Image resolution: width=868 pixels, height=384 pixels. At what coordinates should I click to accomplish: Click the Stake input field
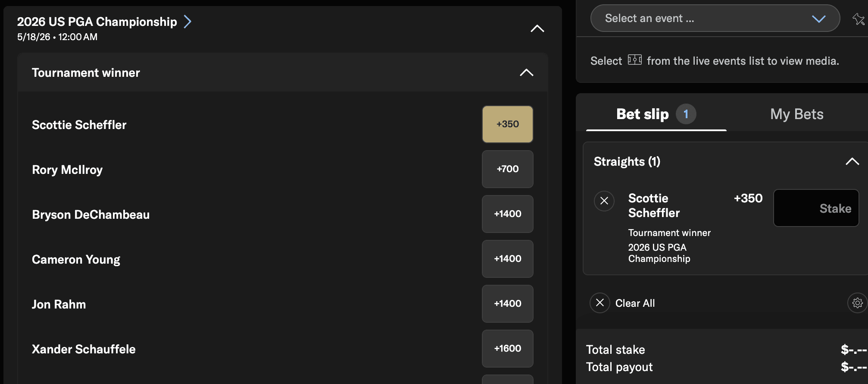click(816, 208)
